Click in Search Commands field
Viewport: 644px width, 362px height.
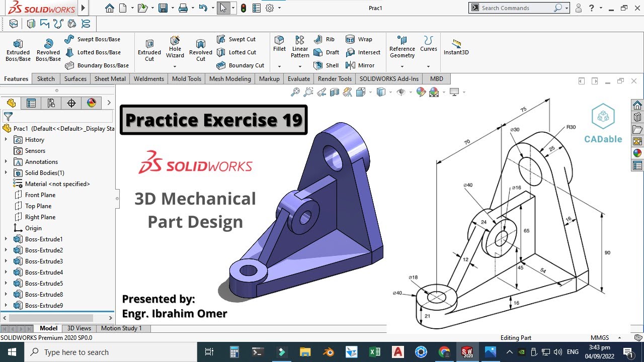coord(516,8)
